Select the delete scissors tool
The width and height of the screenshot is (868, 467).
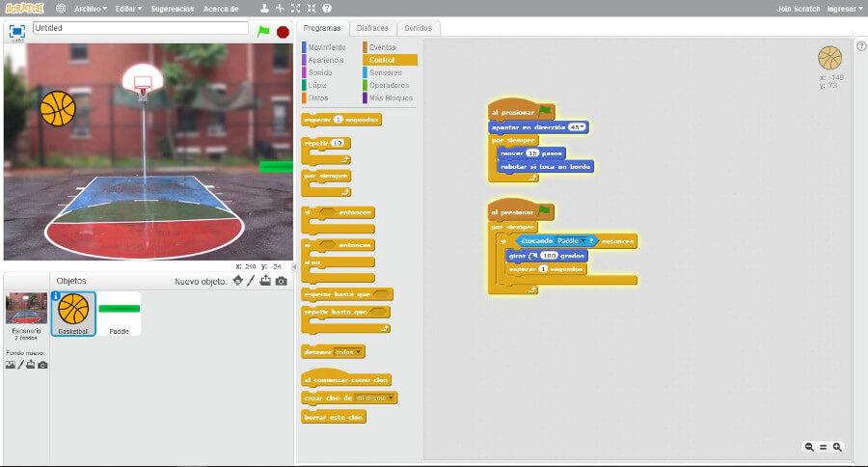point(280,9)
